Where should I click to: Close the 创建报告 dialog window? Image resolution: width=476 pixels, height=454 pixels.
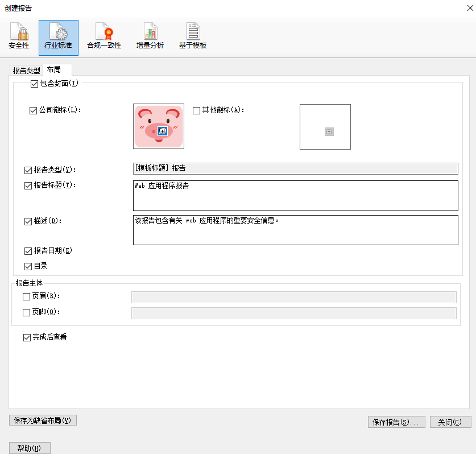470,8
